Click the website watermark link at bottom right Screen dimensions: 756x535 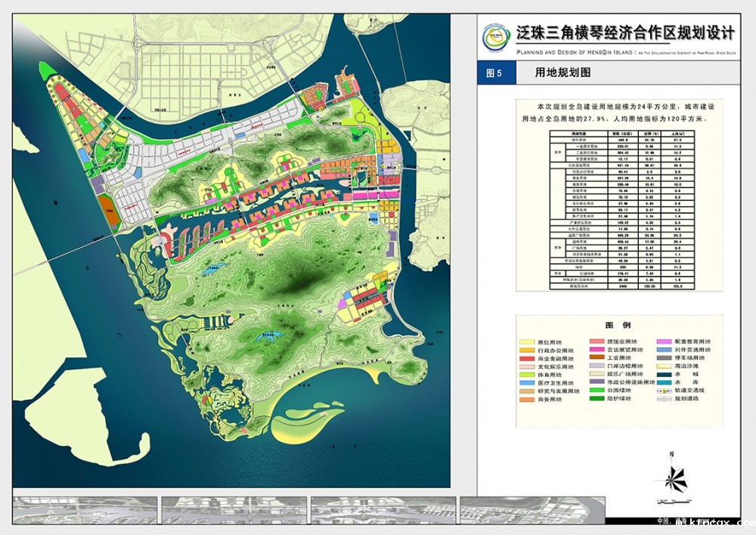coord(714,522)
